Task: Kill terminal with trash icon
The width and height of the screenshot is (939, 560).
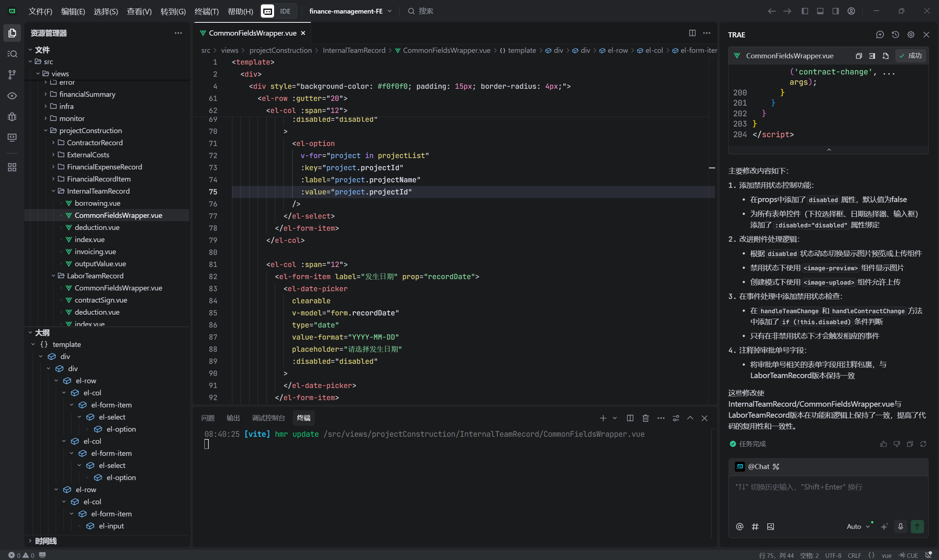Action: pyautogui.click(x=646, y=418)
